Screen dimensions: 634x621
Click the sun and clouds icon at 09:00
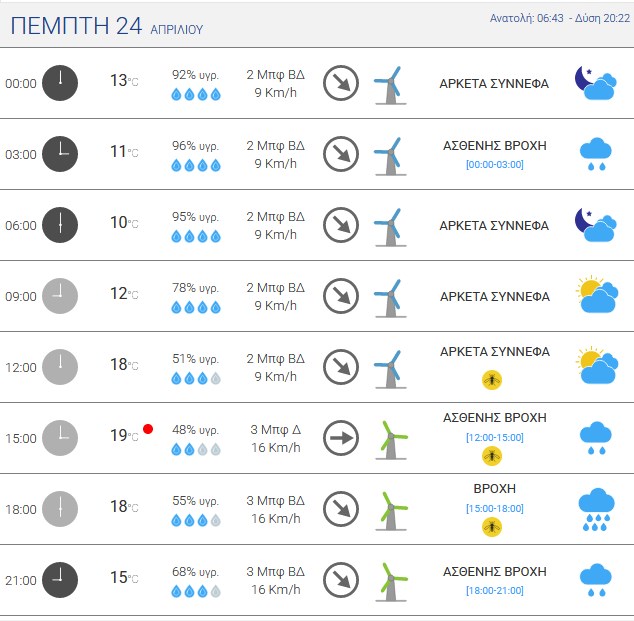(597, 295)
